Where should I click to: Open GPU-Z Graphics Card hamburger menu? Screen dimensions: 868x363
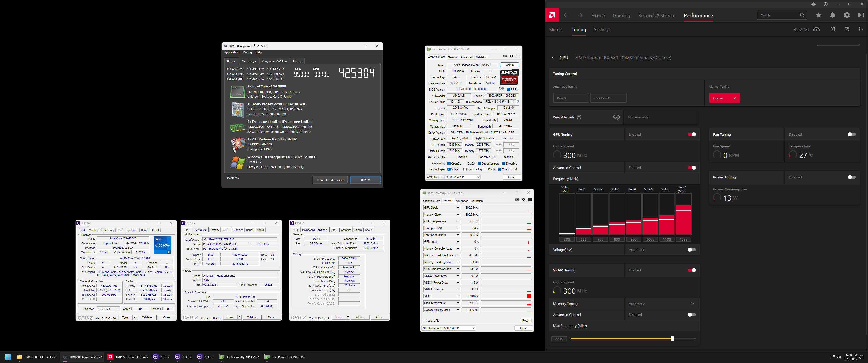tap(518, 56)
